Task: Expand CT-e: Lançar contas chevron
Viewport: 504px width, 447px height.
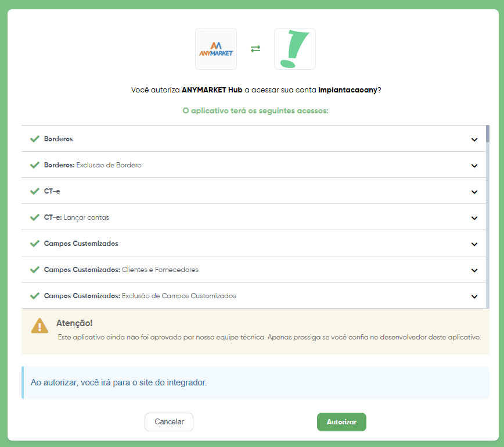Action: click(474, 218)
